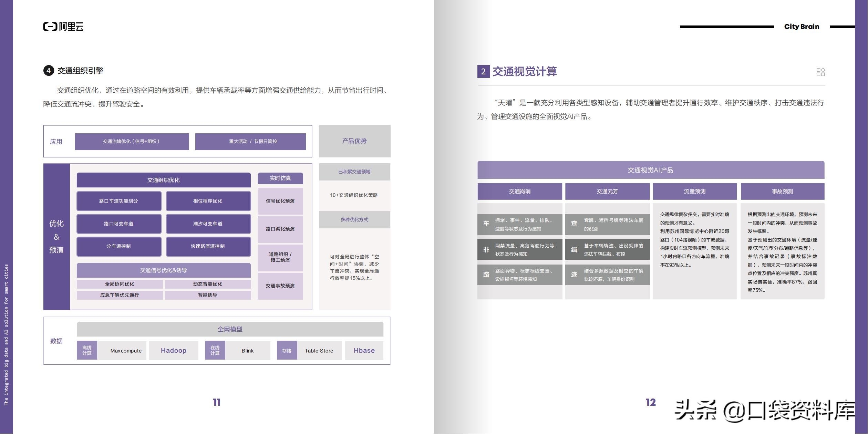Click the Hbase storage box
The height and width of the screenshot is (434, 868).
pos(364,351)
